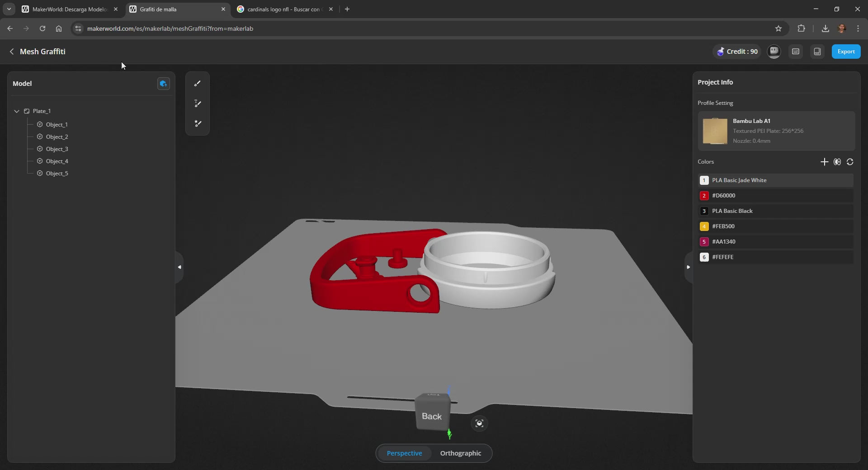Image resolution: width=868 pixels, height=470 pixels.
Task: Bookmark this page with star icon
Action: pos(778,28)
